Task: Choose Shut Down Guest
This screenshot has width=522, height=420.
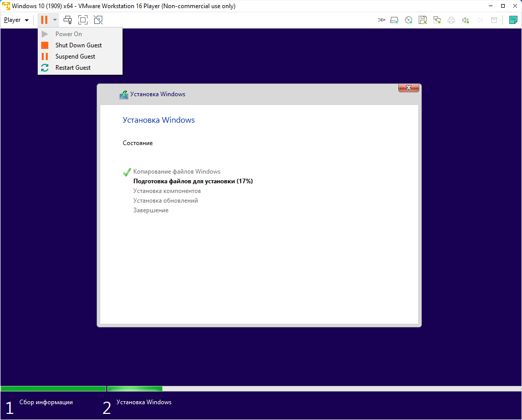Action: coord(80,45)
